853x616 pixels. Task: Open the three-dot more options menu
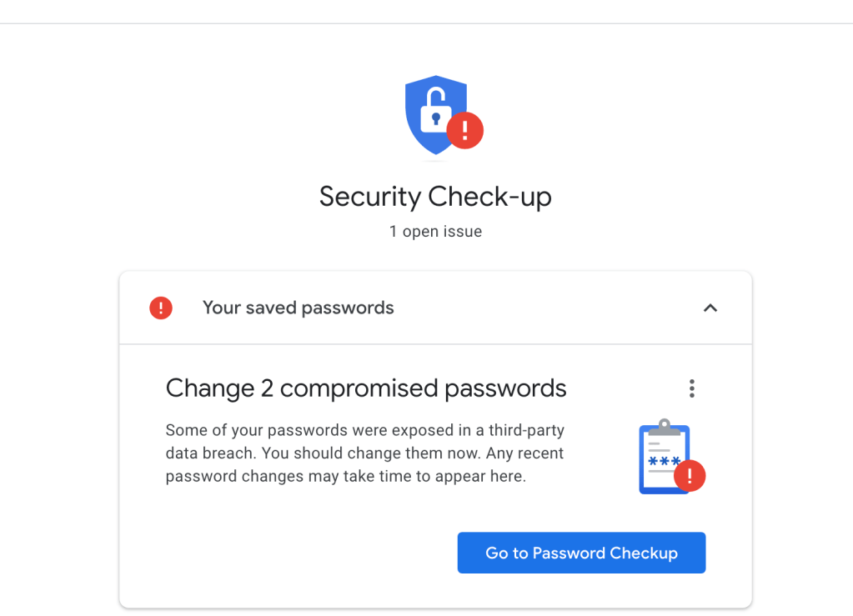pos(691,388)
